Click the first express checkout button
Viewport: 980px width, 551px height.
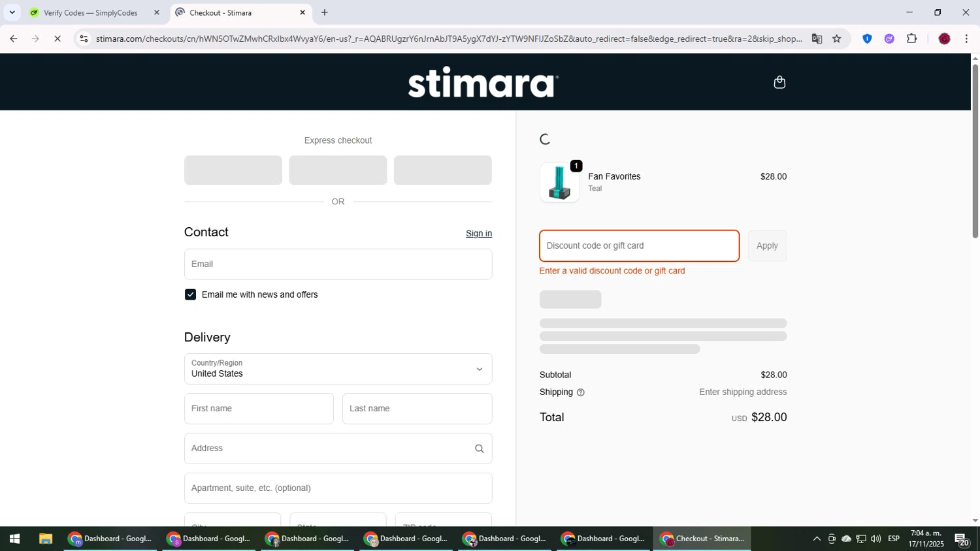tap(233, 170)
